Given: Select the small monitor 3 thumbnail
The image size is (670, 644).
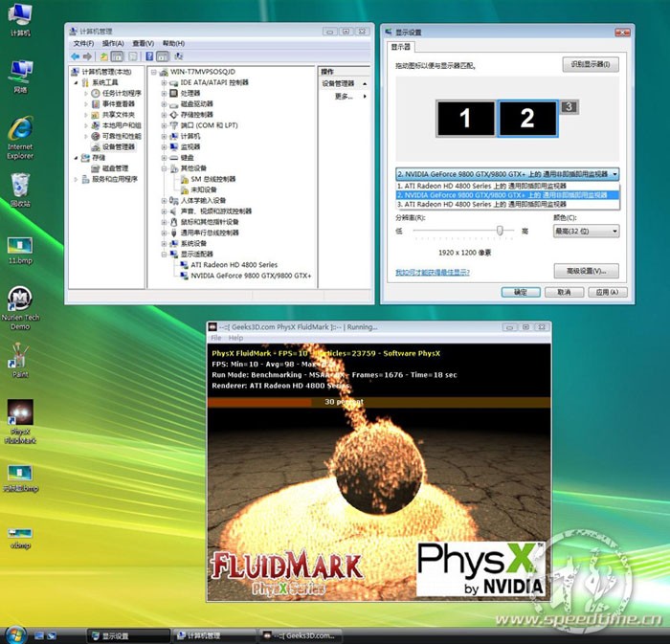Looking at the screenshot, I should tap(569, 107).
